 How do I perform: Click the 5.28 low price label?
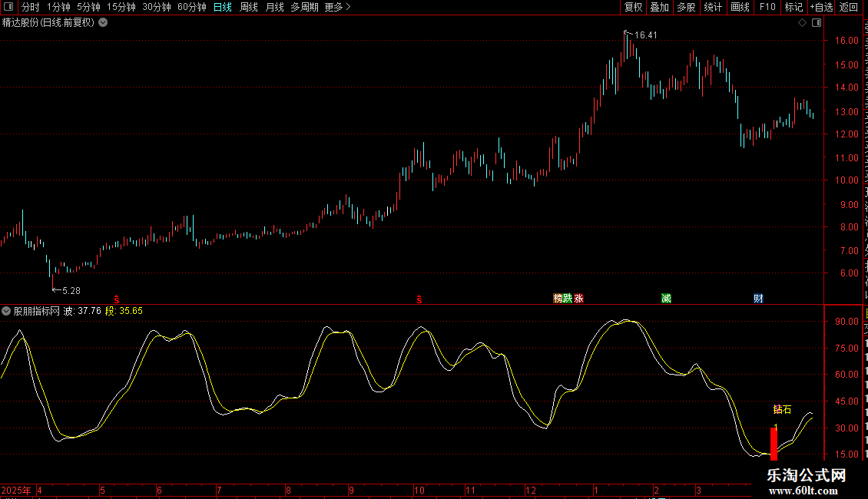(x=71, y=290)
